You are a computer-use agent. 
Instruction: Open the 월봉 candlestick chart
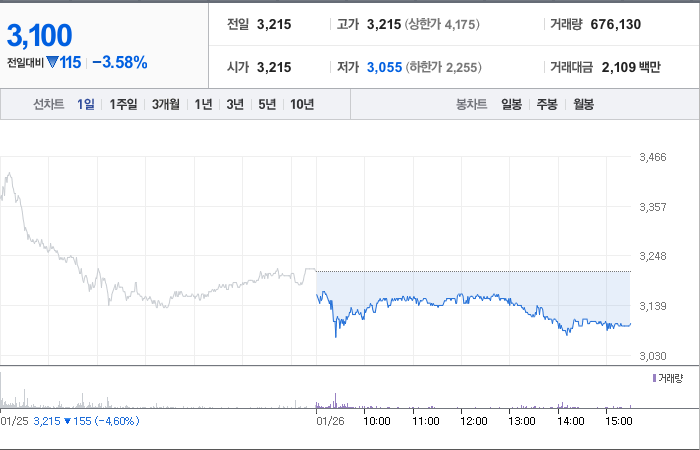pyautogui.click(x=583, y=104)
